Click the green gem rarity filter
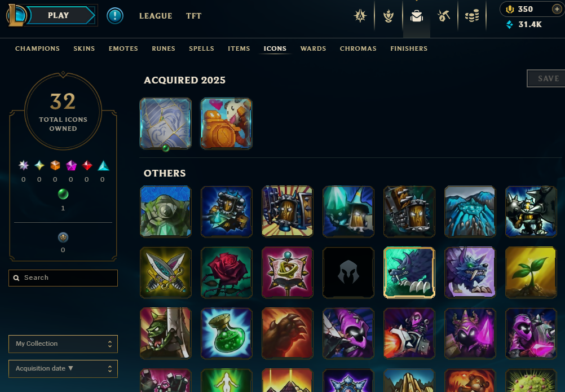565x392 pixels. [63, 194]
